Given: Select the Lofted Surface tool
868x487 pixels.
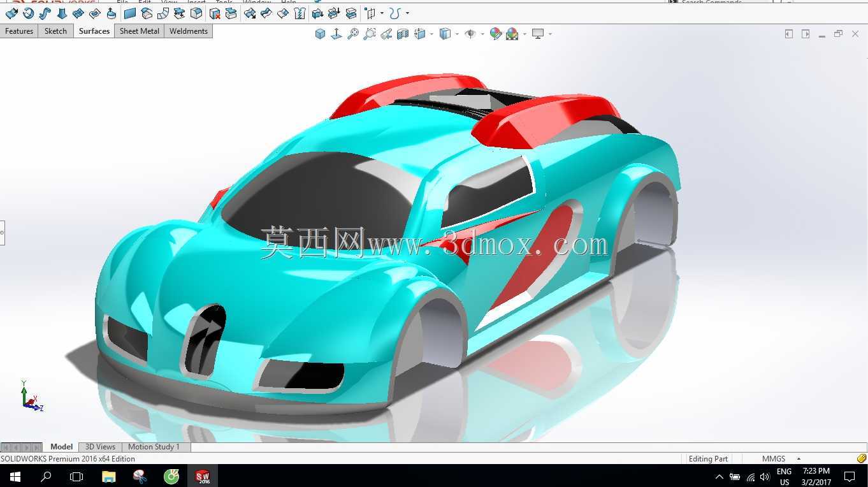Looking at the screenshot, I should click(62, 13).
